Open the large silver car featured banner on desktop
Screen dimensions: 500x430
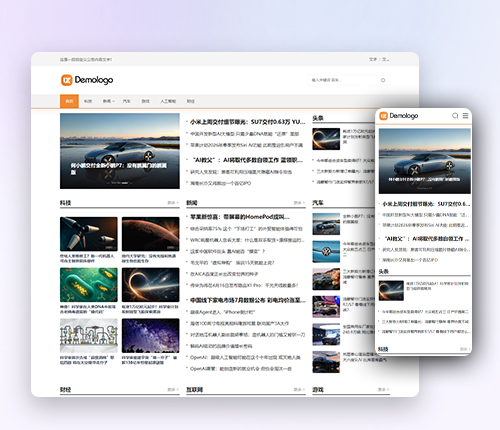(x=120, y=151)
